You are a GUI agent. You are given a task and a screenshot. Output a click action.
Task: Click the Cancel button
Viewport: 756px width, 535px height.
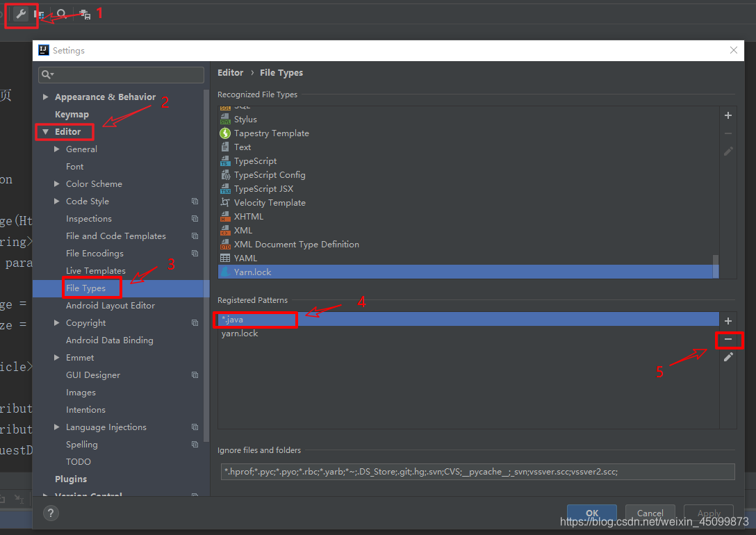[650, 513]
